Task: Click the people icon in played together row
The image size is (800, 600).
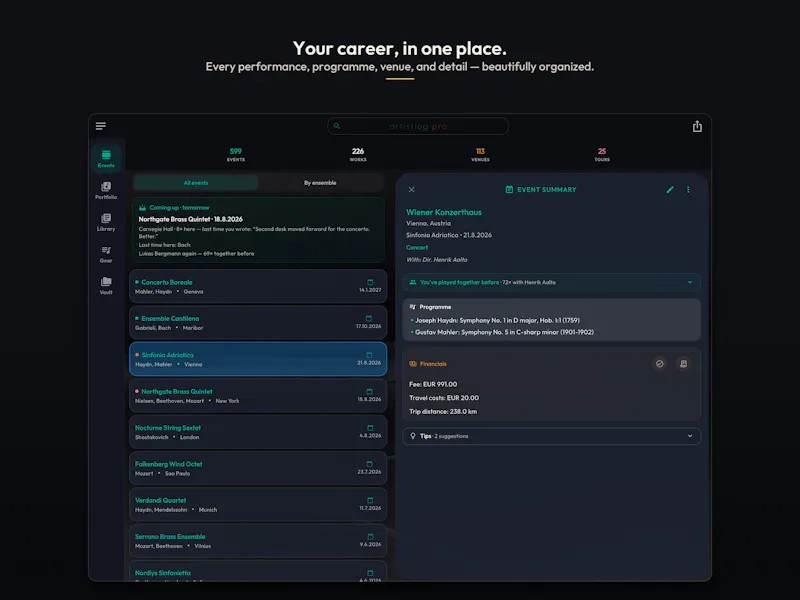Action: (x=413, y=282)
